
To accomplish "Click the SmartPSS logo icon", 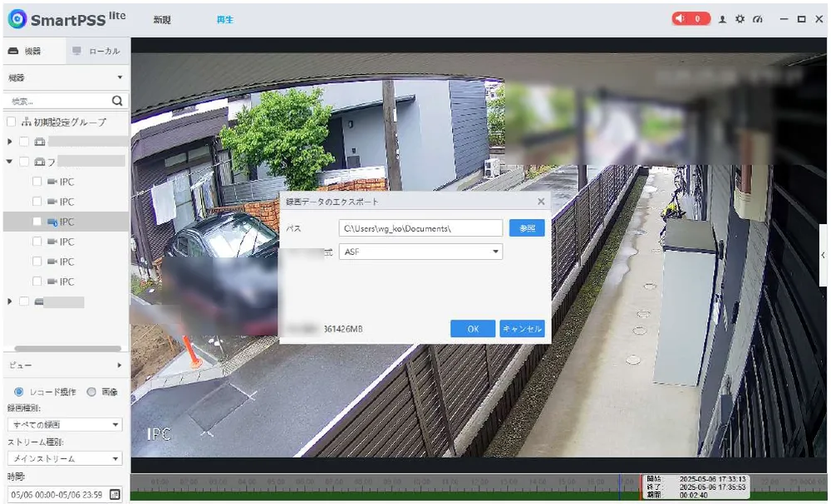I will point(17,19).
